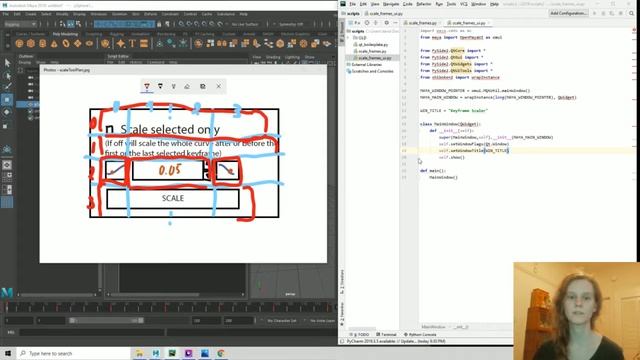Toggle Snap to grids in Maya

point(182,24)
